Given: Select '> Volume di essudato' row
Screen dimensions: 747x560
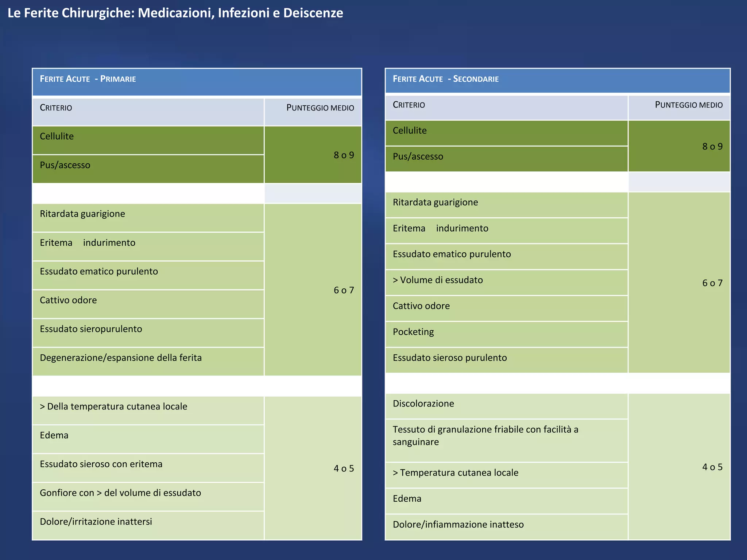Looking at the screenshot, I should click(507, 283).
